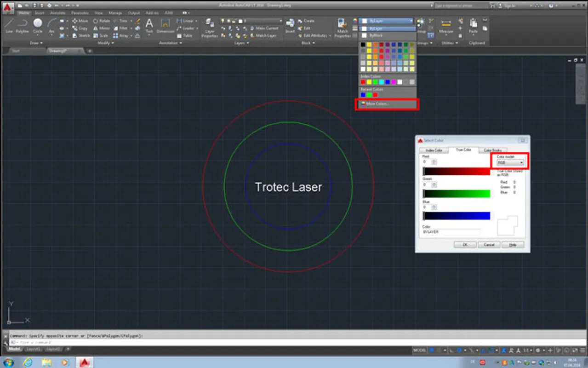
Task: Open the Color model RGB dropdown
Action: click(510, 162)
